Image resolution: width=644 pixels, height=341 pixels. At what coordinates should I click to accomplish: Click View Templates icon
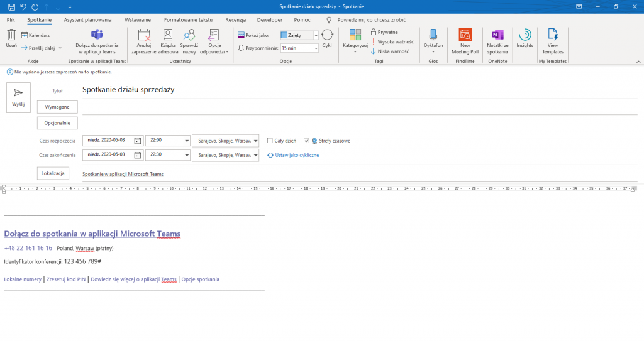click(553, 35)
